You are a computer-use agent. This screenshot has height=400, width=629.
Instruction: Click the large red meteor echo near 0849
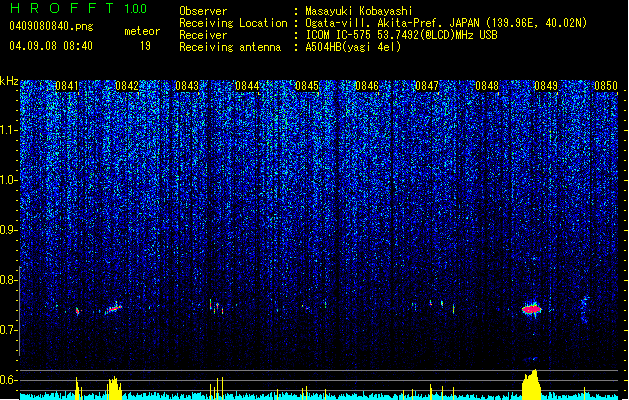pos(532,309)
